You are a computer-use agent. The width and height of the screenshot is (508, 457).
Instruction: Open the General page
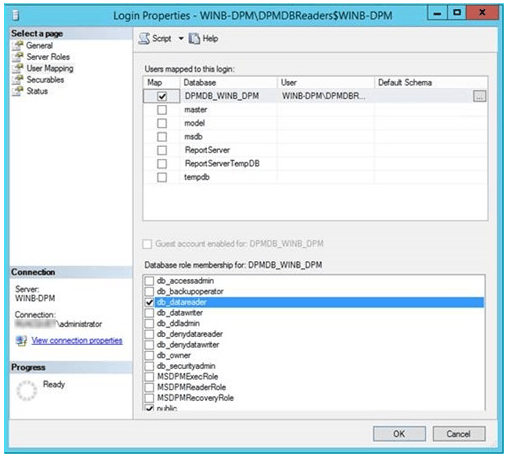pyautogui.click(x=39, y=45)
